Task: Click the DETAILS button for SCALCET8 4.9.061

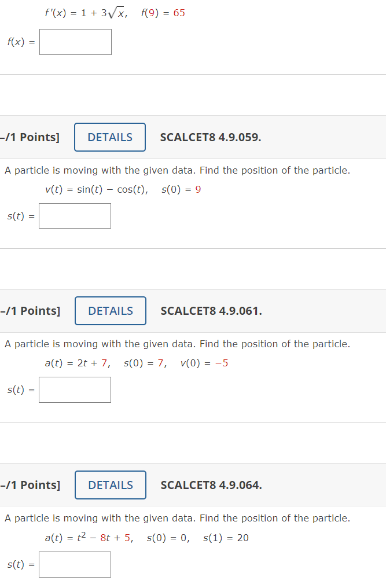Action: coord(110,311)
